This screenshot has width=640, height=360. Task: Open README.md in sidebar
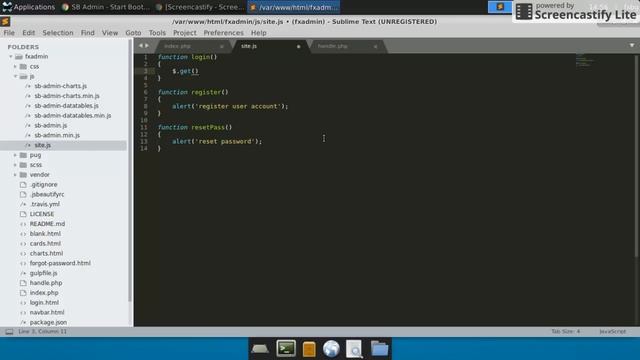(x=47, y=224)
